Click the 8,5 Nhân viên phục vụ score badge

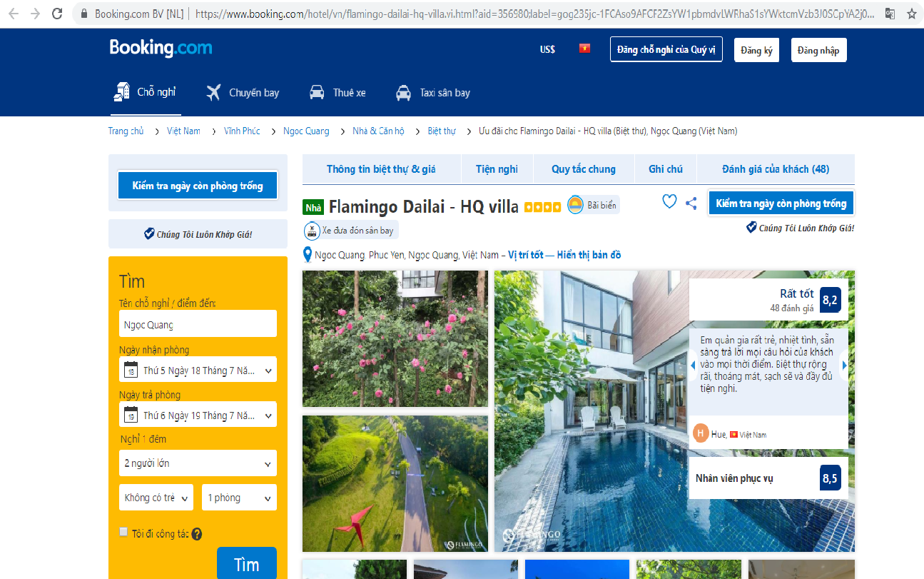830,478
